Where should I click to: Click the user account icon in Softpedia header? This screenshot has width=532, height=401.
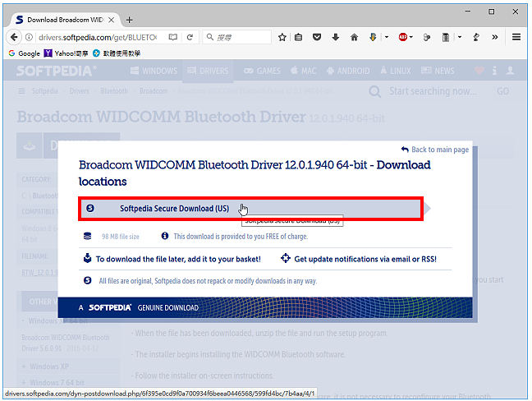(510, 71)
